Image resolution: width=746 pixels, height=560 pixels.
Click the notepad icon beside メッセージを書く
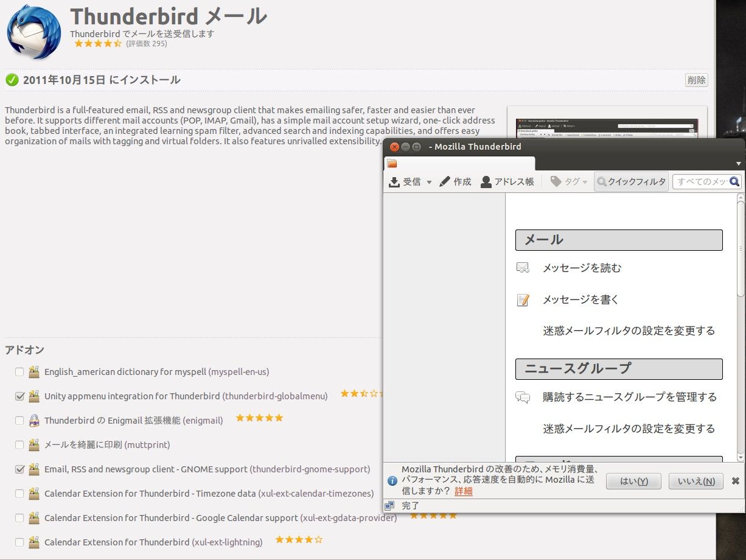coord(523,299)
